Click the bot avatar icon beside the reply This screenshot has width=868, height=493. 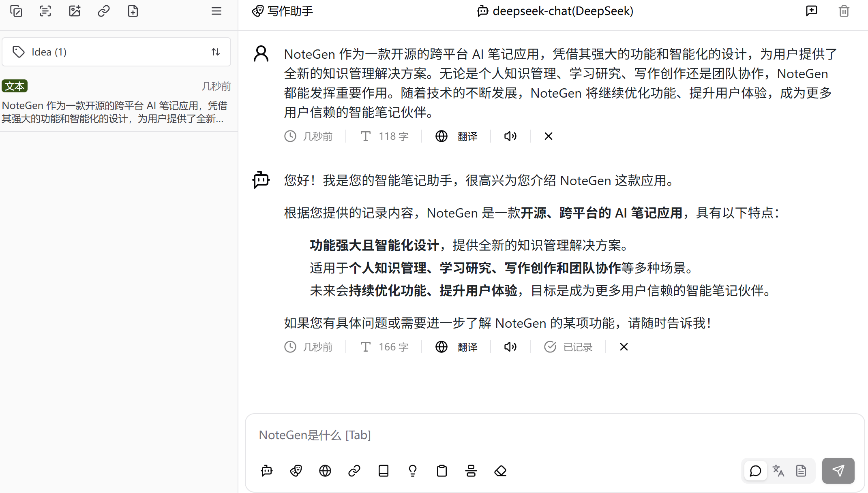pyautogui.click(x=261, y=179)
